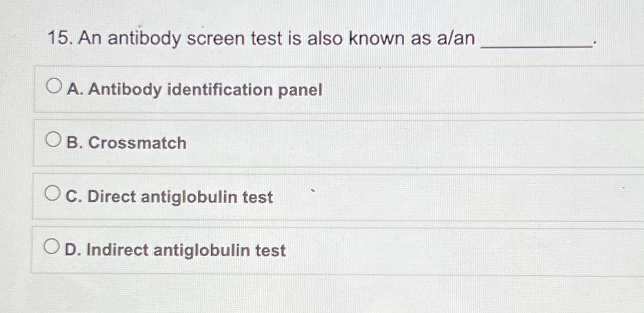Click the text 'B. Crossmatch'
The height and width of the screenshot is (313, 644).
pyautogui.click(x=125, y=143)
